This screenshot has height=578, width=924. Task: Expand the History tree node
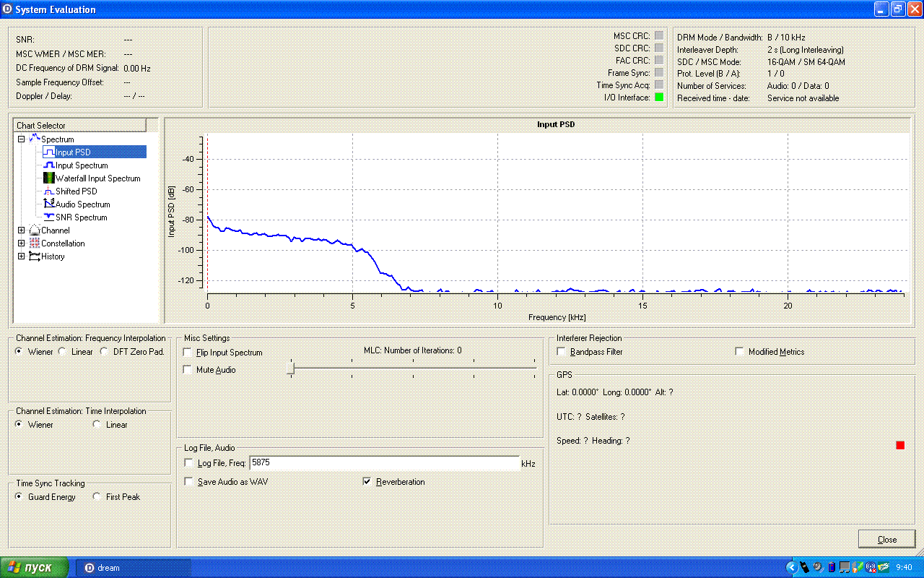pos(22,256)
